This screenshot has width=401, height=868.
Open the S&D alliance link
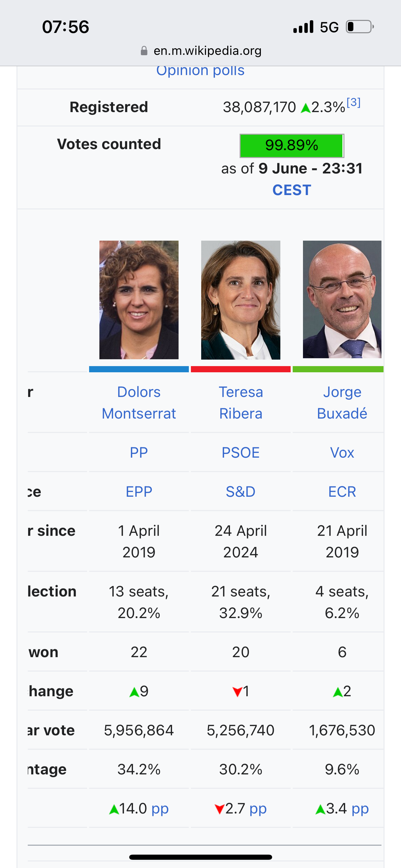pyautogui.click(x=241, y=492)
